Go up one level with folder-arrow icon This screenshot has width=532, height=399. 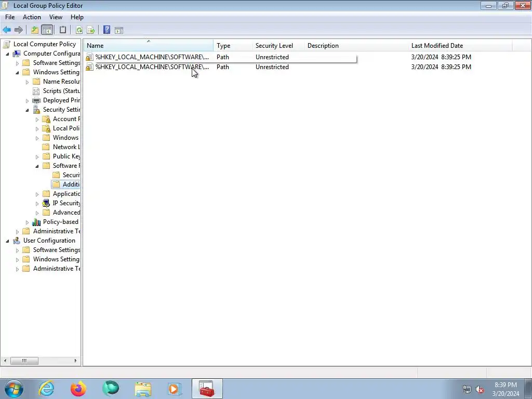pyautogui.click(x=35, y=30)
